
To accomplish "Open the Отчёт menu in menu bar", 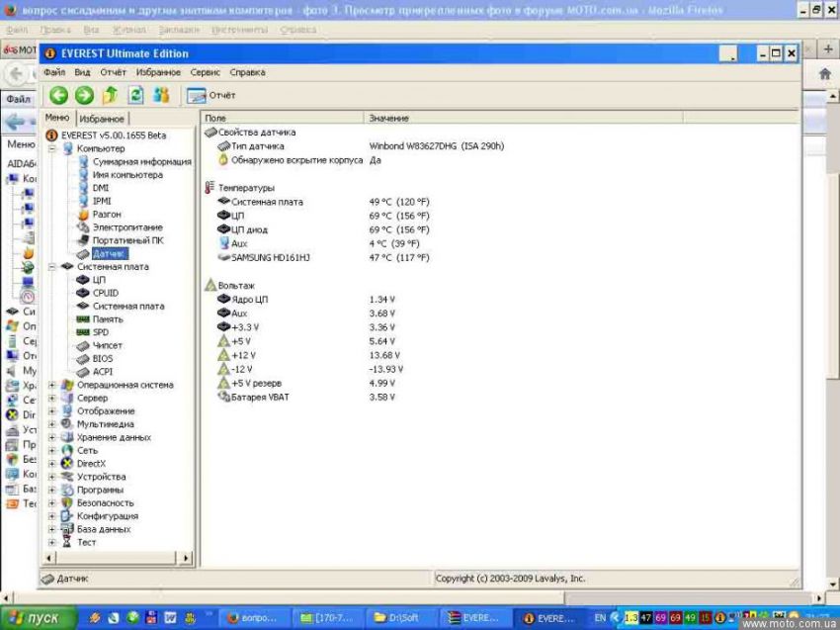I will point(113,72).
